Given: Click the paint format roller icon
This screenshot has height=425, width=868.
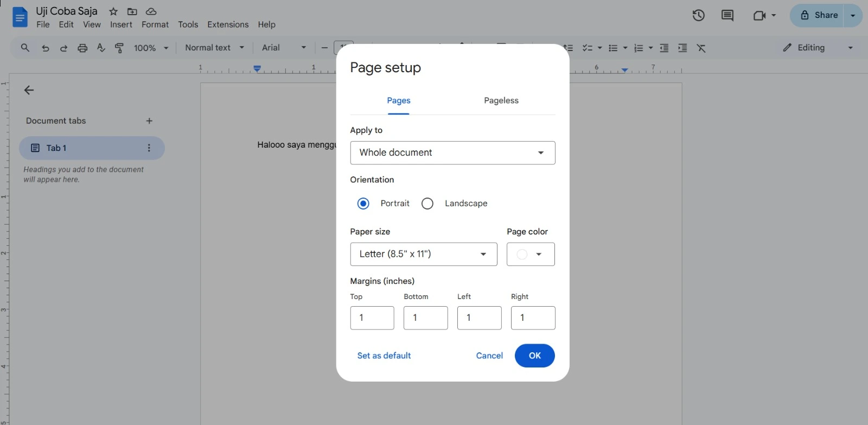Looking at the screenshot, I should (x=119, y=48).
